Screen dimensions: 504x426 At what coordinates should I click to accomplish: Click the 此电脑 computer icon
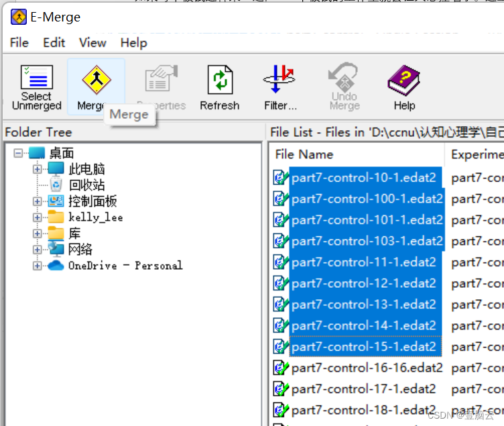pyautogui.click(x=56, y=168)
